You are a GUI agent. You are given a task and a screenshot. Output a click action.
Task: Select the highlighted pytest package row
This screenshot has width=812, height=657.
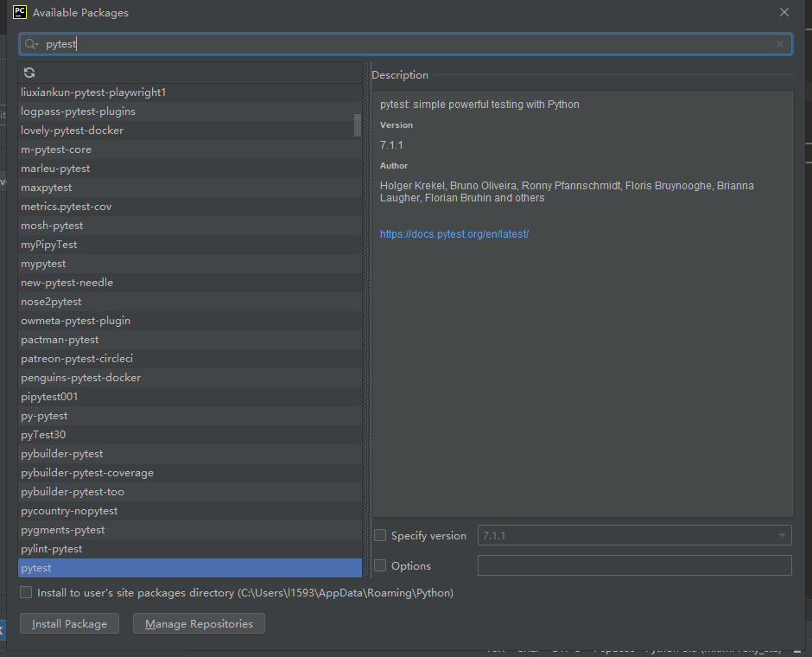(190, 568)
